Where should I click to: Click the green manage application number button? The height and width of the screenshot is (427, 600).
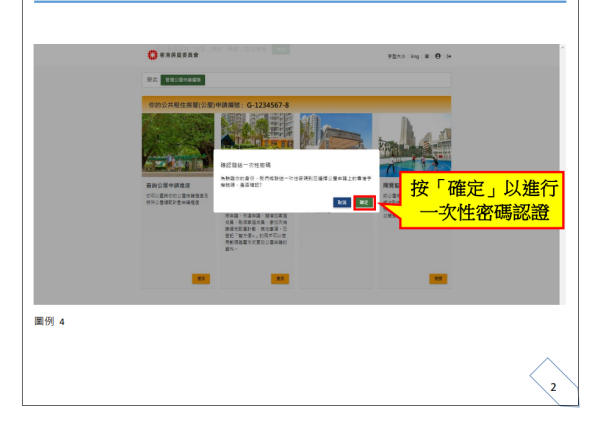[x=183, y=80]
